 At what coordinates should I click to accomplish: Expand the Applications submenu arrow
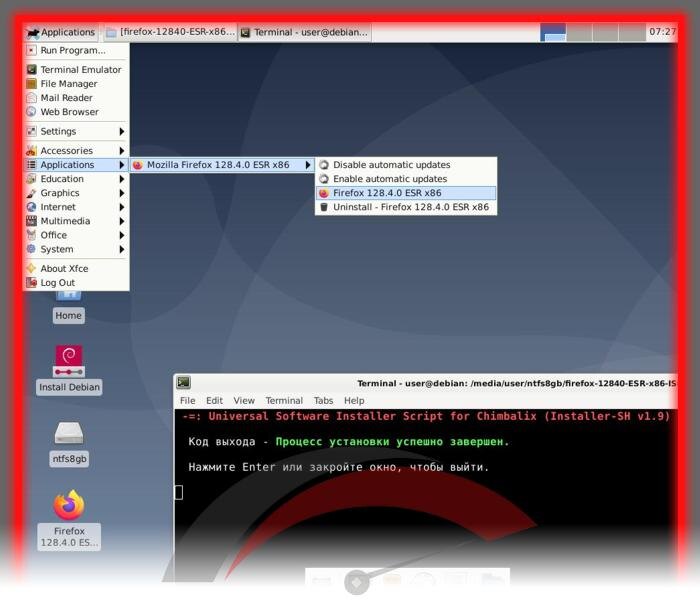pos(121,165)
